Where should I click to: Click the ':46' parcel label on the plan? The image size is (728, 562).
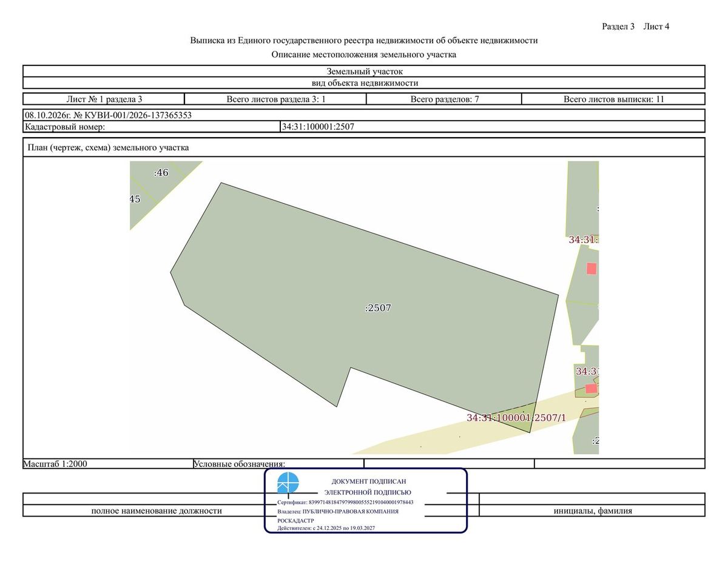point(161,173)
